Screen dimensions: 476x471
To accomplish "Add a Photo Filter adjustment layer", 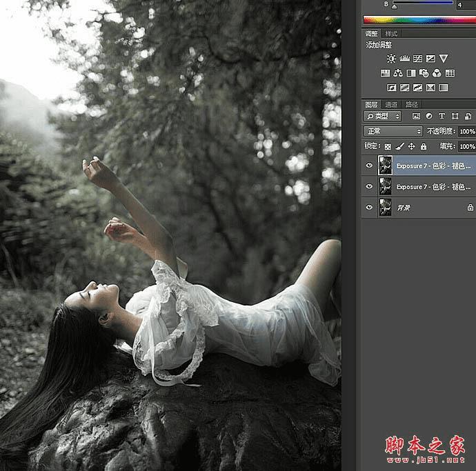I will 424,73.
